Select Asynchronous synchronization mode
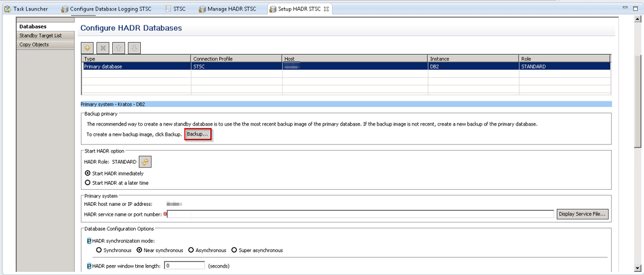Viewport: 644px width, 275px height. (x=191, y=250)
